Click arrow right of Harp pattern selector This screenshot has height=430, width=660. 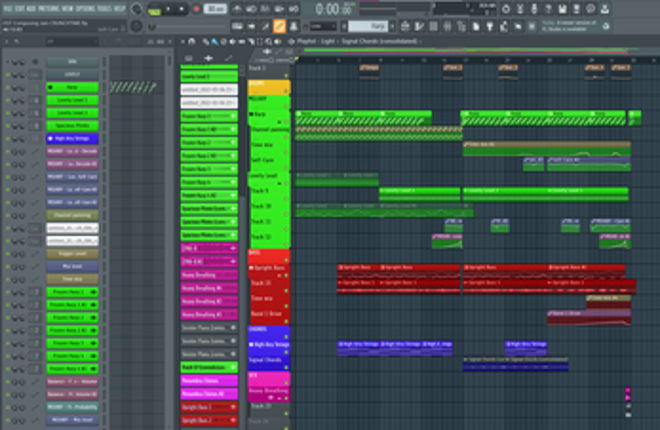[393, 27]
